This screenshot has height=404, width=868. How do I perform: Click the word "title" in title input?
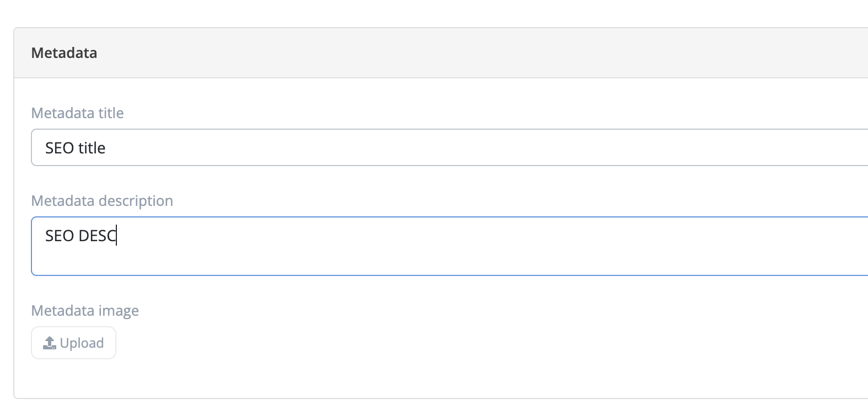click(92, 148)
